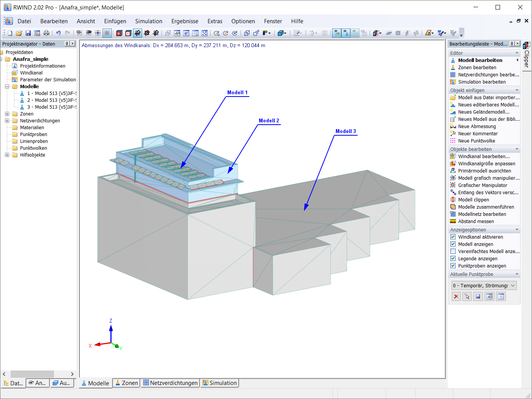Click the magnifier zoom window toolbar icon

click(x=195, y=33)
